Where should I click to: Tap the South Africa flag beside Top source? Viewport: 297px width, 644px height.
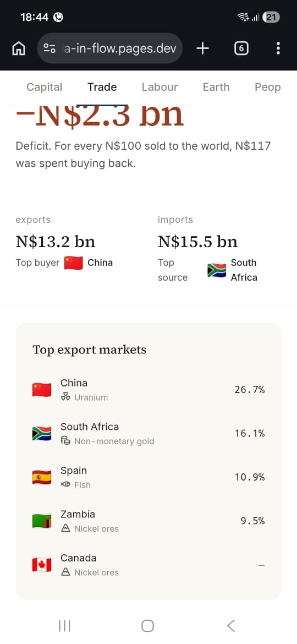(217, 270)
